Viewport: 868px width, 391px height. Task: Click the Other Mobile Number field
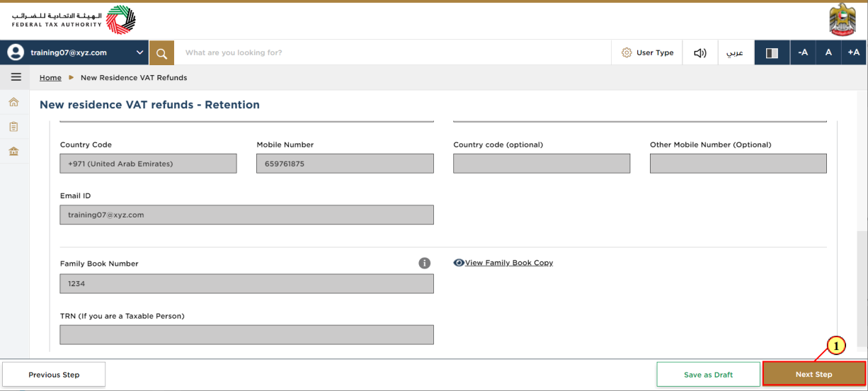[x=738, y=164]
